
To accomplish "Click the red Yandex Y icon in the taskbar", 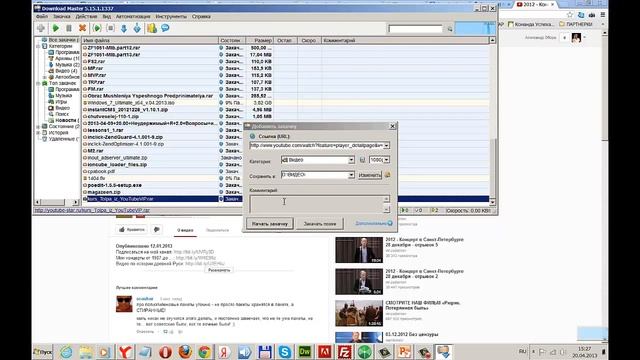I will (125, 352).
